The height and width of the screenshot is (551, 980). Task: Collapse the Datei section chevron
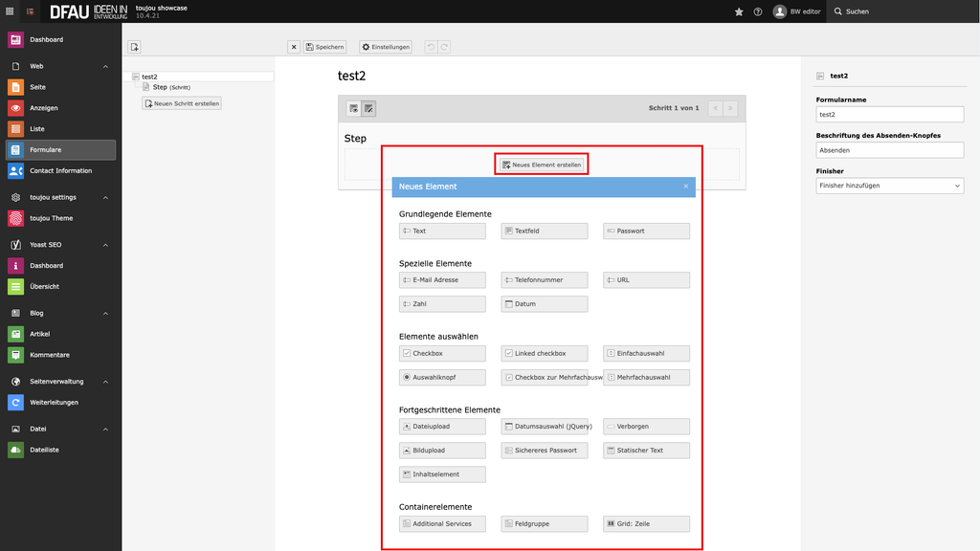click(105, 430)
